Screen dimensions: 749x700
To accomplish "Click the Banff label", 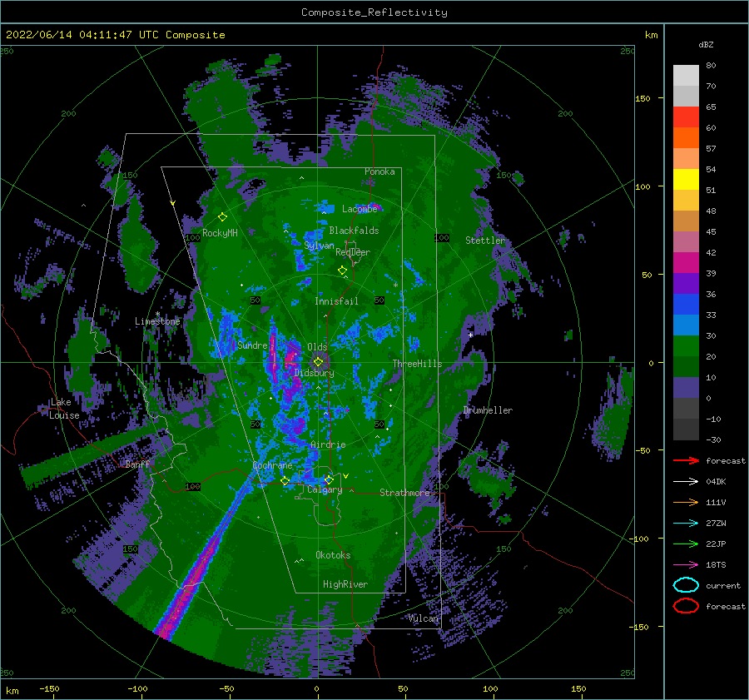I will pyautogui.click(x=137, y=464).
